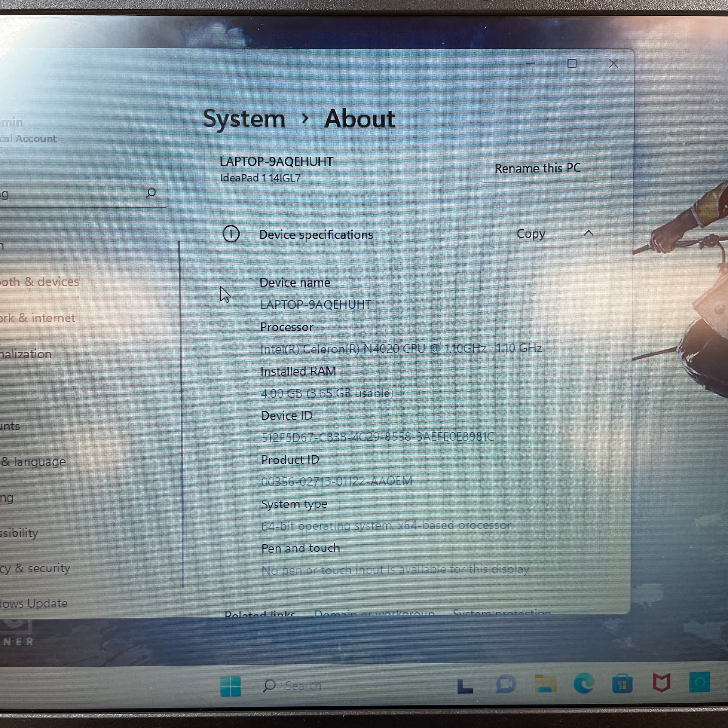Click the settings search magnifier icon
The height and width of the screenshot is (728, 728).
151,193
